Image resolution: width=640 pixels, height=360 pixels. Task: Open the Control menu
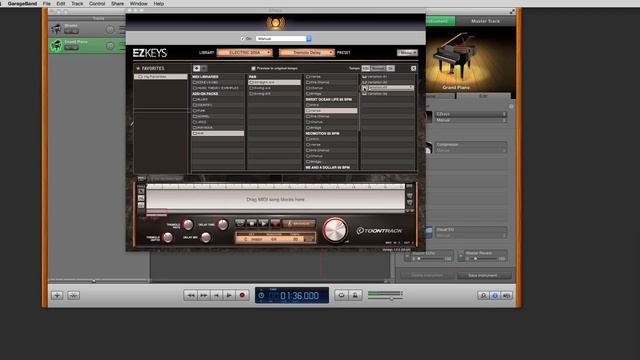click(x=97, y=3)
